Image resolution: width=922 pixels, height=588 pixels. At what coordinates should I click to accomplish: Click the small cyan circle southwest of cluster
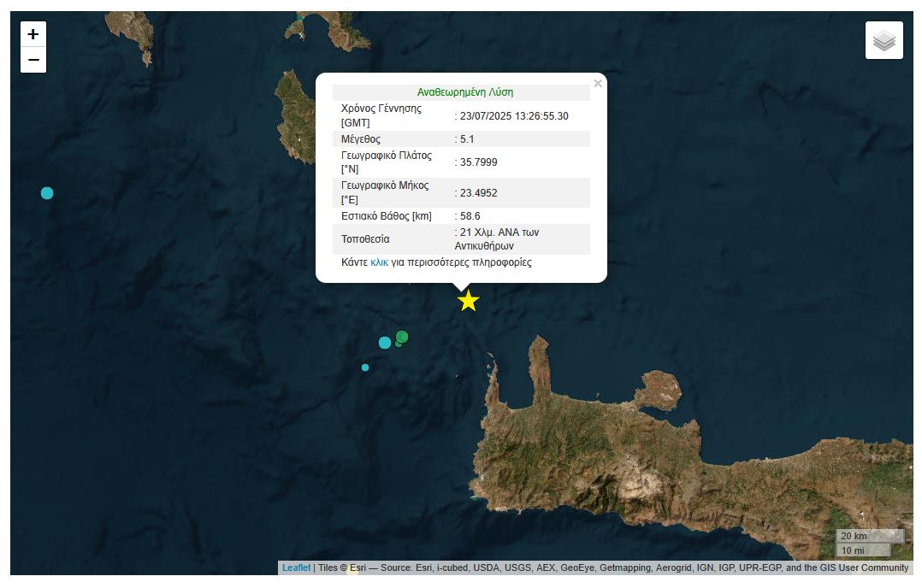pyautogui.click(x=365, y=367)
